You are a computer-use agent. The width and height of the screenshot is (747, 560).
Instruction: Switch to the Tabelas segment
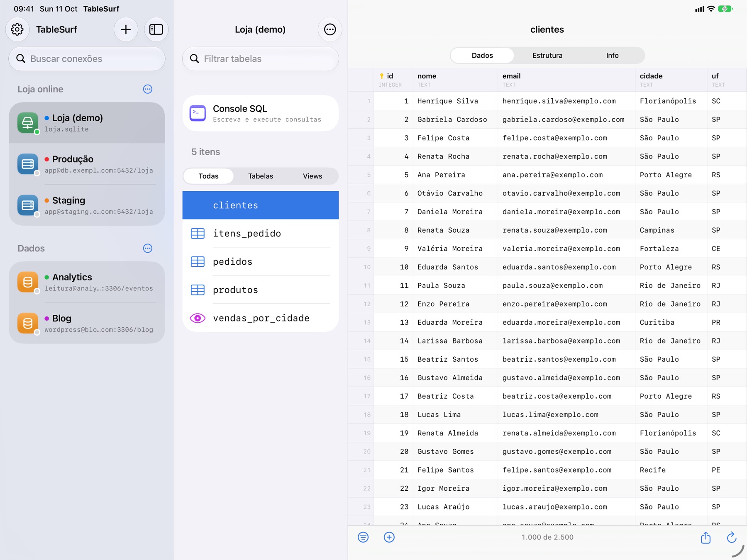click(261, 176)
